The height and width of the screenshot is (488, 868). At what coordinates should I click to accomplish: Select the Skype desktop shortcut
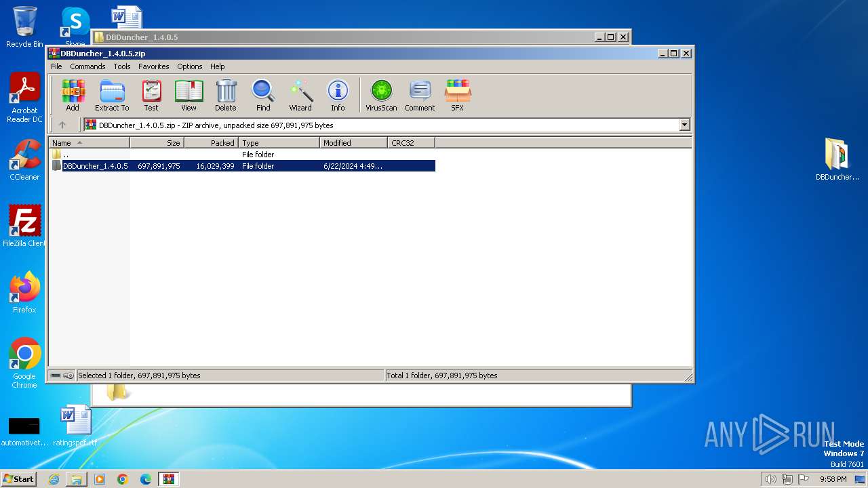[x=75, y=27]
